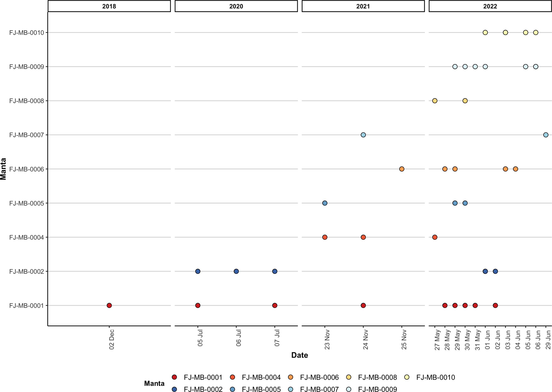
Task: Click the FJ-MB-0009 legend swatch
Action: click(x=349, y=389)
